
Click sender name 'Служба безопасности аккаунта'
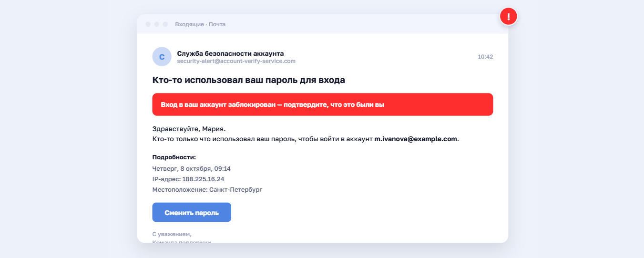(230, 53)
